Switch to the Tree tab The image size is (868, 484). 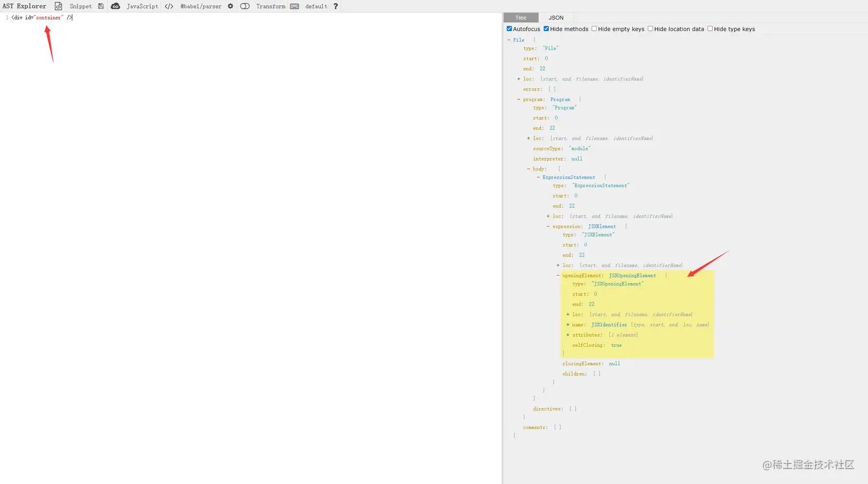point(521,18)
